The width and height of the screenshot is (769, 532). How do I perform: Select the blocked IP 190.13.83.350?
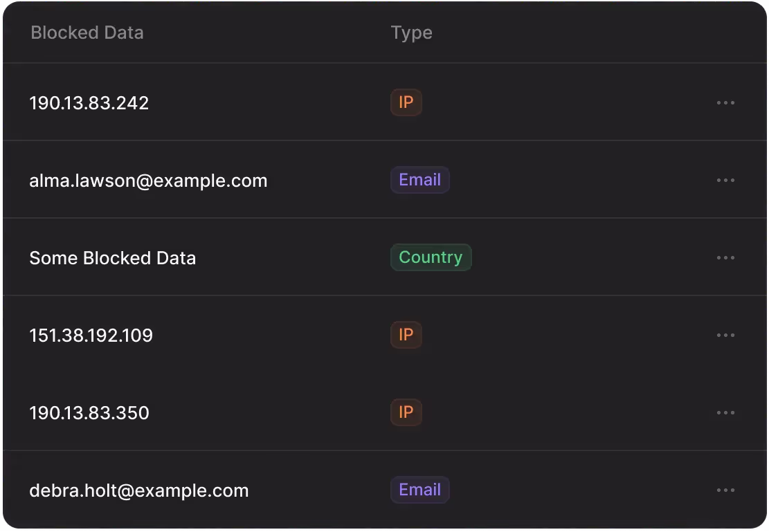tap(89, 413)
